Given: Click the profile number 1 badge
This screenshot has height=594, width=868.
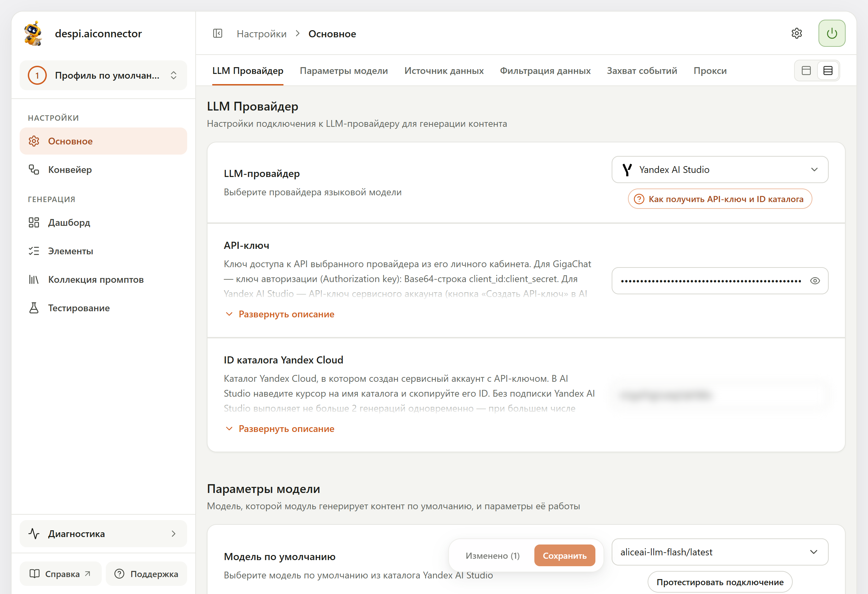Looking at the screenshot, I should pyautogui.click(x=37, y=76).
